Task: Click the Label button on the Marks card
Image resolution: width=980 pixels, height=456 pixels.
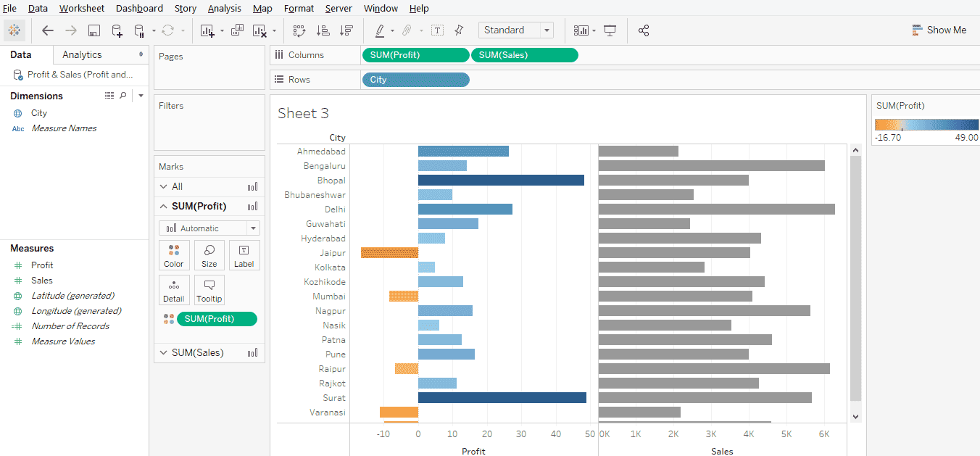Action: click(x=244, y=254)
